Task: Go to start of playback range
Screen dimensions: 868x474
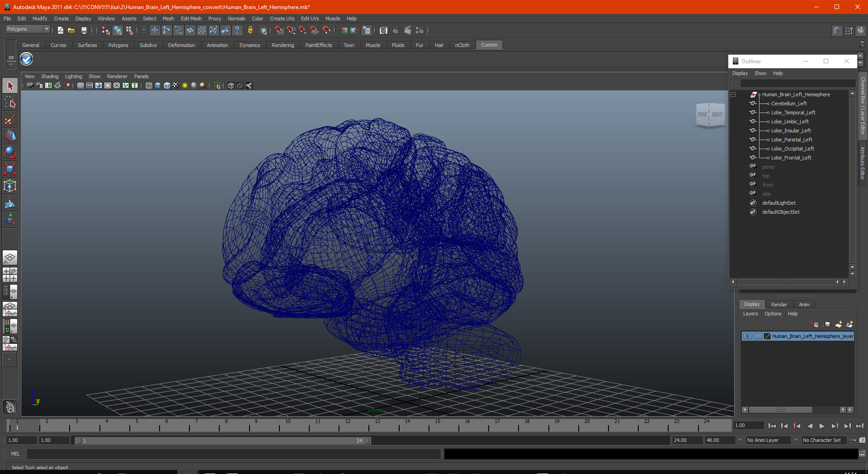Action: 772,426
